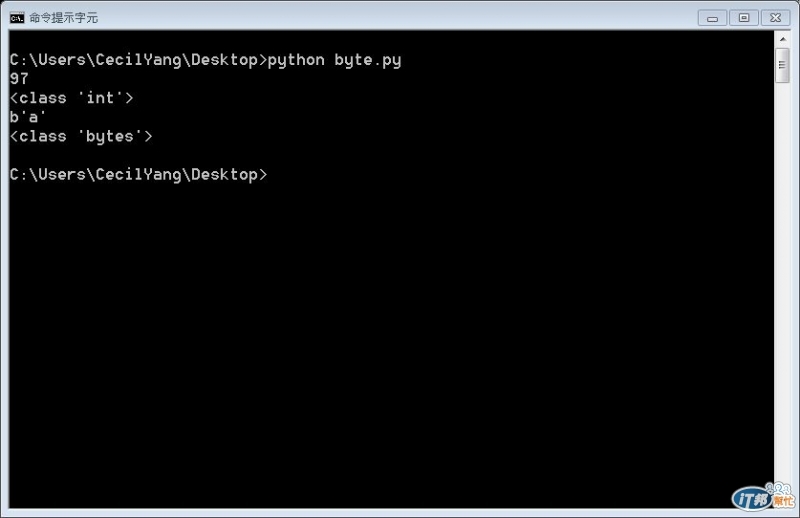Close the command prompt window
The image size is (800, 518).
tap(776, 18)
